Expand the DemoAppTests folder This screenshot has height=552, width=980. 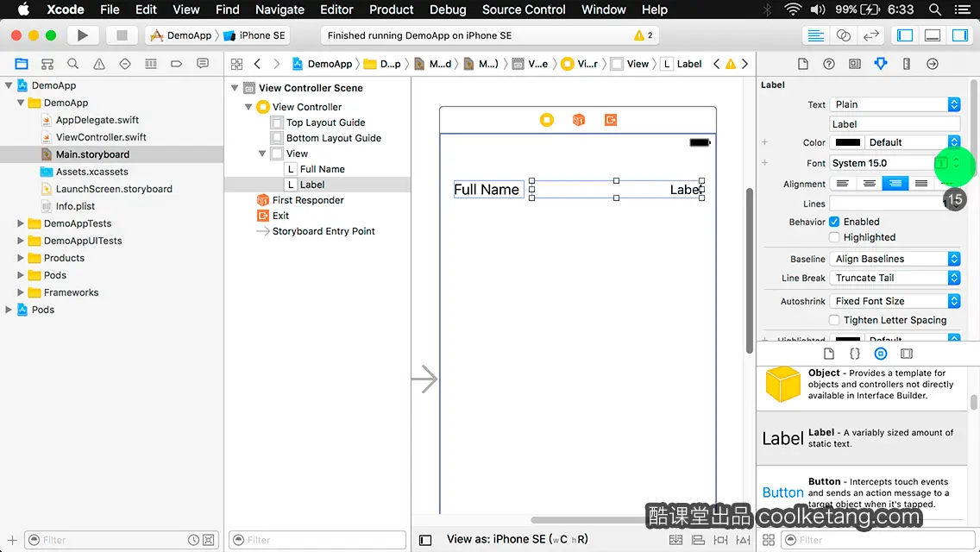[21, 223]
